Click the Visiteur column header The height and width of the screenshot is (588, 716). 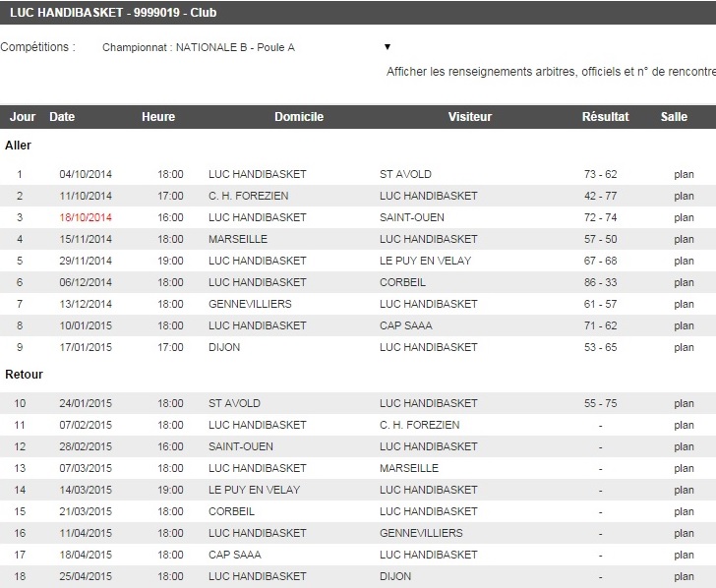point(470,117)
